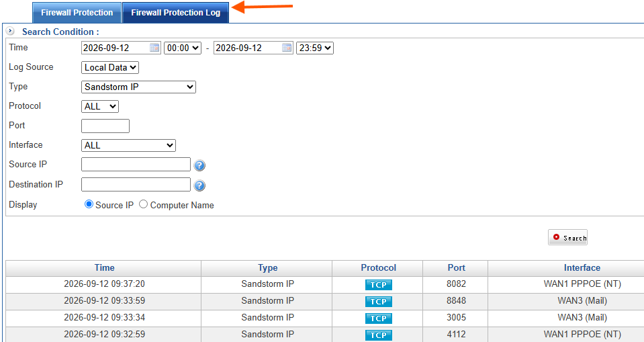Click WAN3 (Mail) in port 3005 row
Image resolution: width=644 pixels, height=342 pixels.
[582, 318]
